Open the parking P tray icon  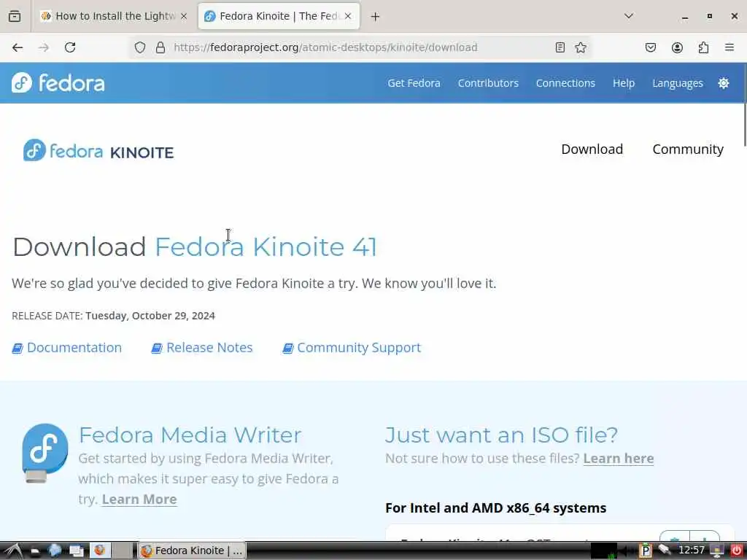tap(645, 551)
